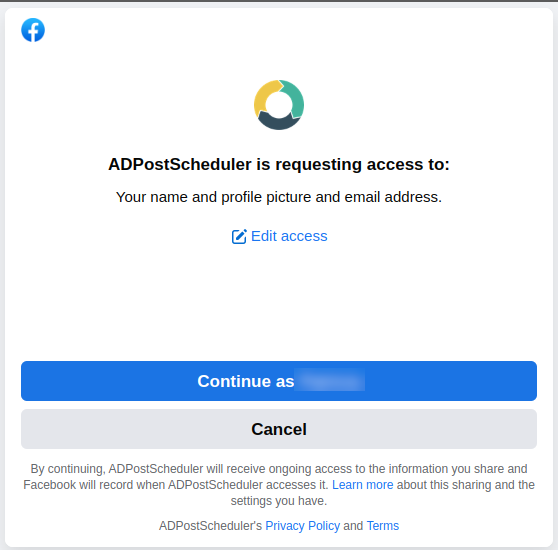The width and height of the screenshot is (558, 550).
Task: Click the Facebook logo icon
Action: [33, 30]
